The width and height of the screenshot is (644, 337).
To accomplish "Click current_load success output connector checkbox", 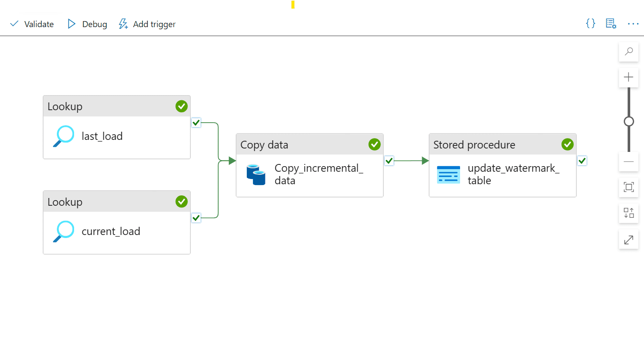I will (196, 218).
